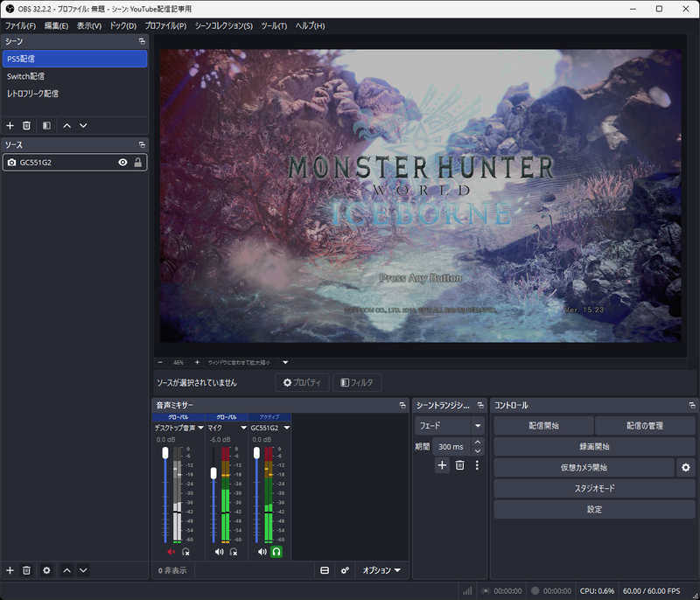Open ドック(D) menu
This screenshot has width=700, height=600.
(x=122, y=26)
